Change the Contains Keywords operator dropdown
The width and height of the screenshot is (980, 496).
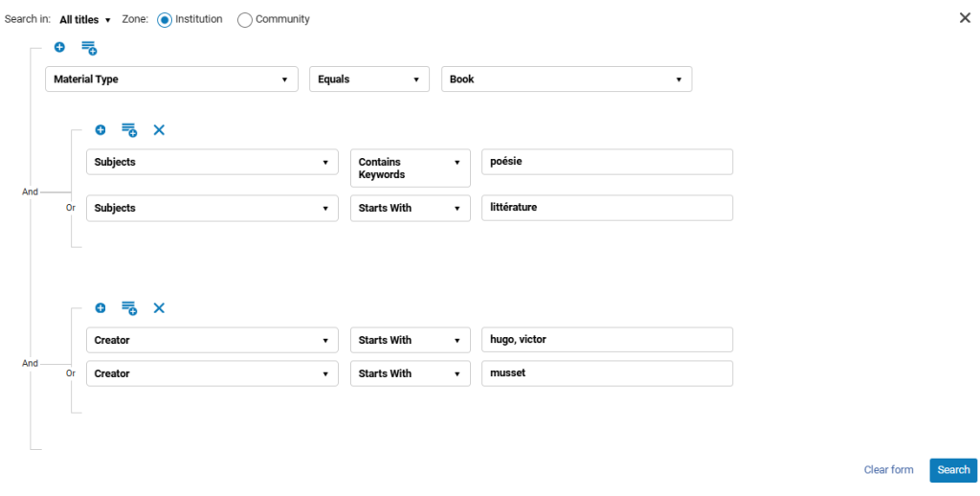pyautogui.click(x=410, y=169)
